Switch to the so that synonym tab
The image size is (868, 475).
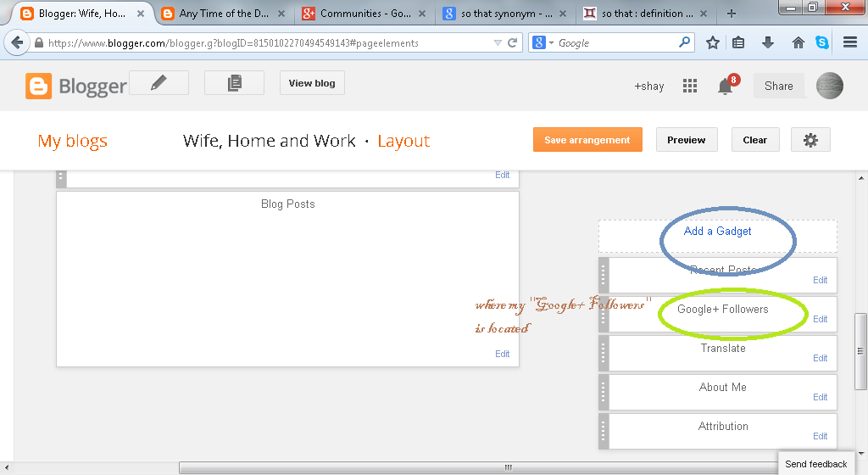pos(507,14)
